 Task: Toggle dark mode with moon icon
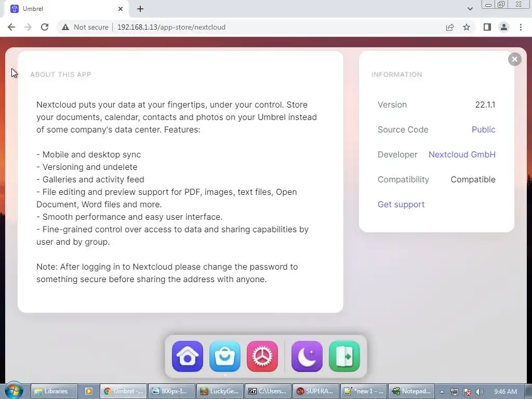[x=307, y=356]
